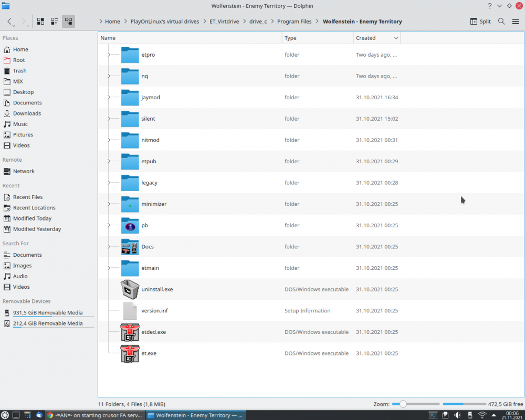Screen dimensions: 525x420
Task: Sort by the Created column header
Action: click(377, 38)
